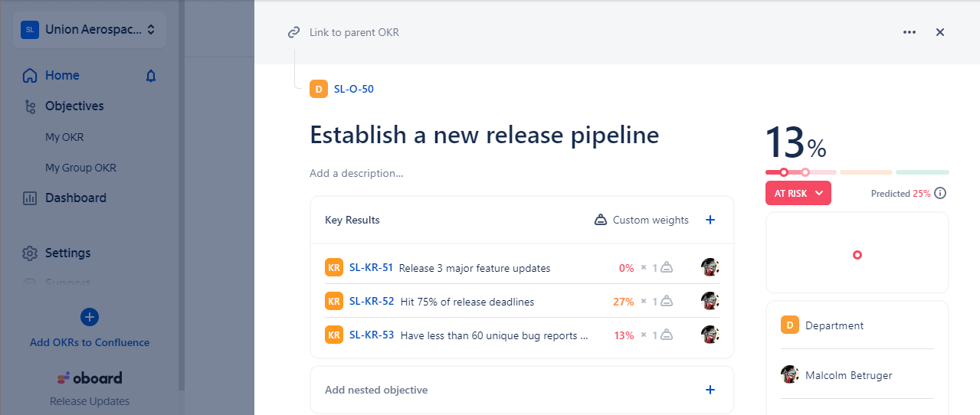The image size is (980, 415).
Task: Add a key result with the plus icon
Action: (710, 220)
